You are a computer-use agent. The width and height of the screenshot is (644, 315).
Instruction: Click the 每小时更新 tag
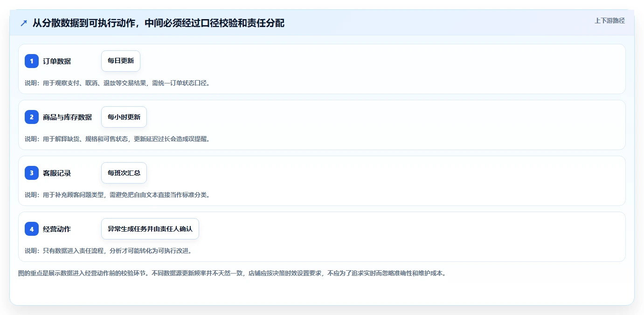(124, 117)
